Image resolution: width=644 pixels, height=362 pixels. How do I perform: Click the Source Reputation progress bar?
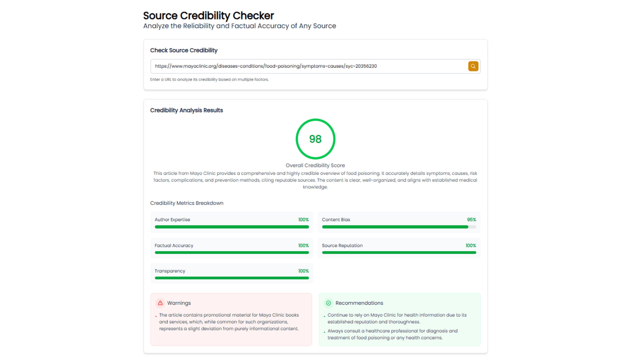coord(399,252)
